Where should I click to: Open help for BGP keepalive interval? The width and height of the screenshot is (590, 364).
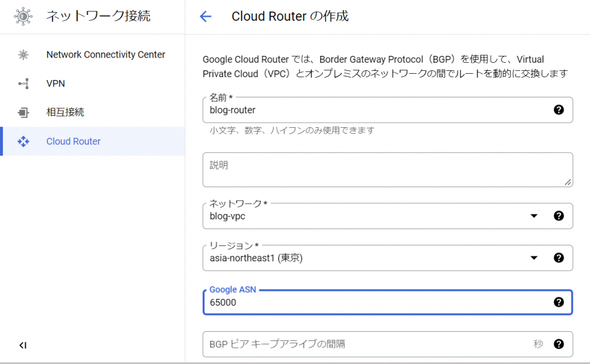click(559, 344)
